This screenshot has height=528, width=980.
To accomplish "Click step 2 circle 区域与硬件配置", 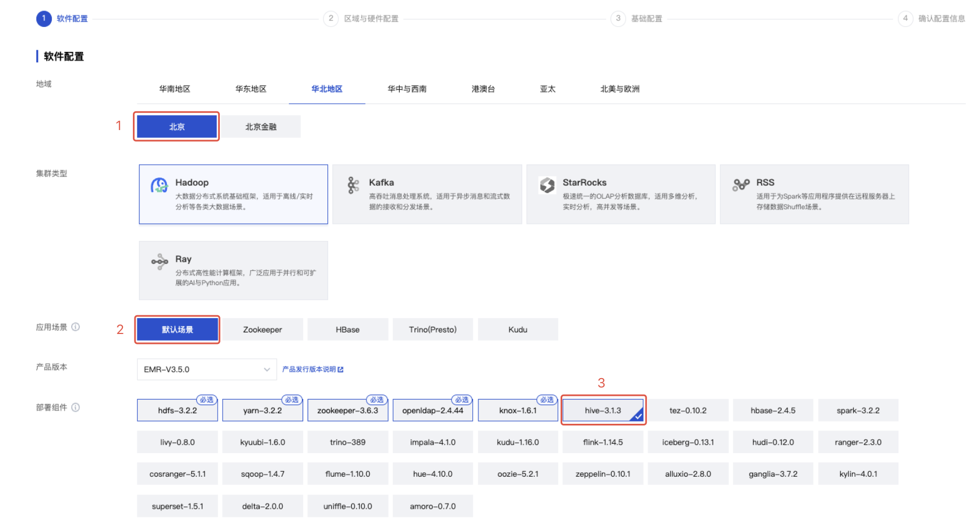I will point(330,19).
